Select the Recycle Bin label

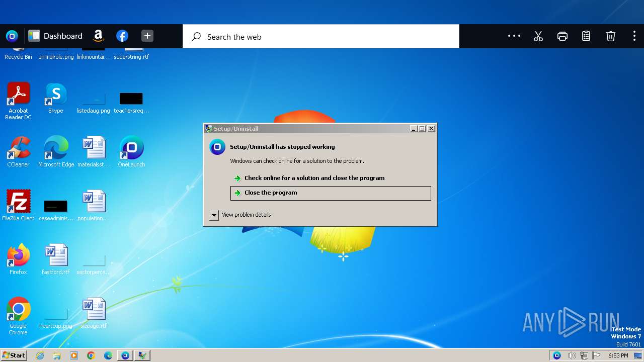pos(18,57)
